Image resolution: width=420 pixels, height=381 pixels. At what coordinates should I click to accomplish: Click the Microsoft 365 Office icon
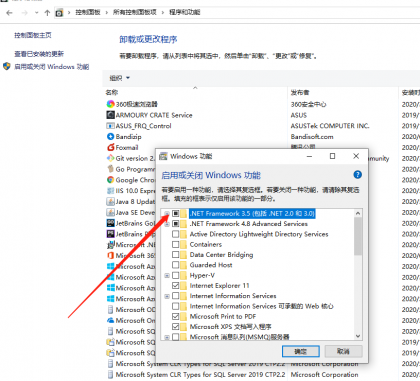click(110, 255)
